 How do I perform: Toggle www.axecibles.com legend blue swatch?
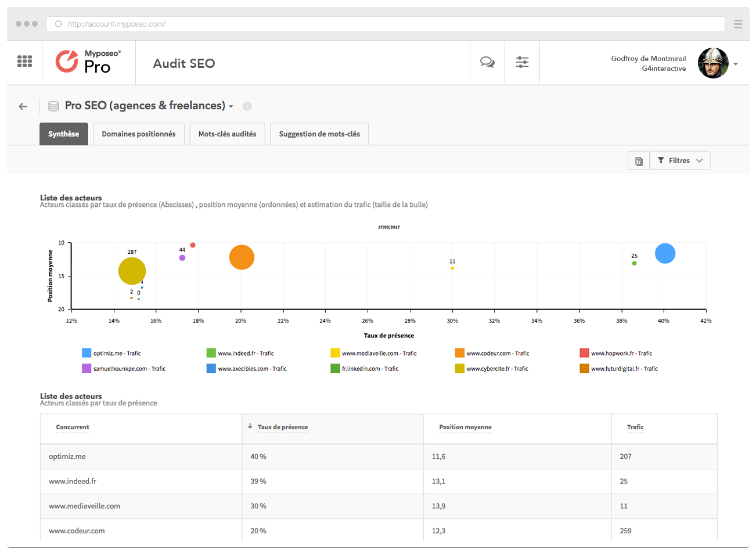[x=211, y=368]
